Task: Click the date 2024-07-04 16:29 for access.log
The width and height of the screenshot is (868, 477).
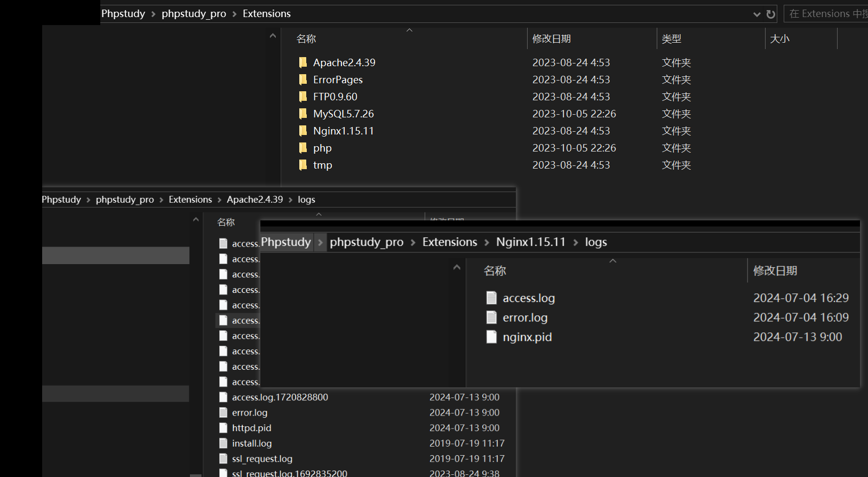Action: [801, 298]
